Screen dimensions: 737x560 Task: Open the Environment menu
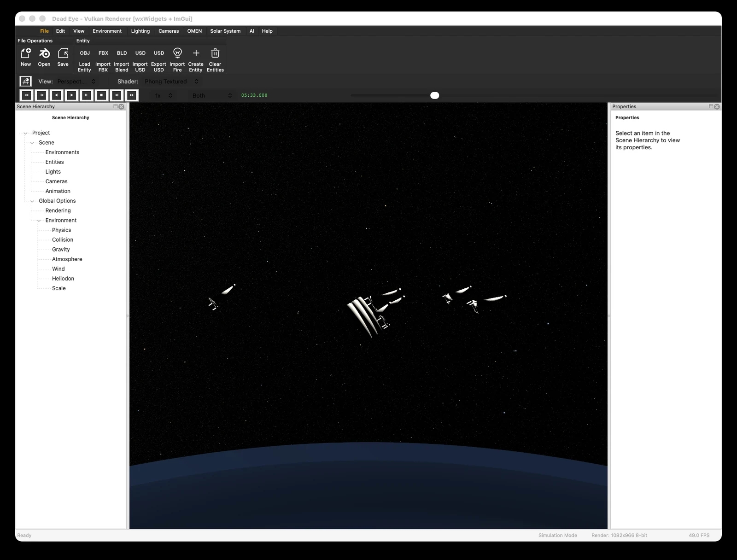[107, 31]
